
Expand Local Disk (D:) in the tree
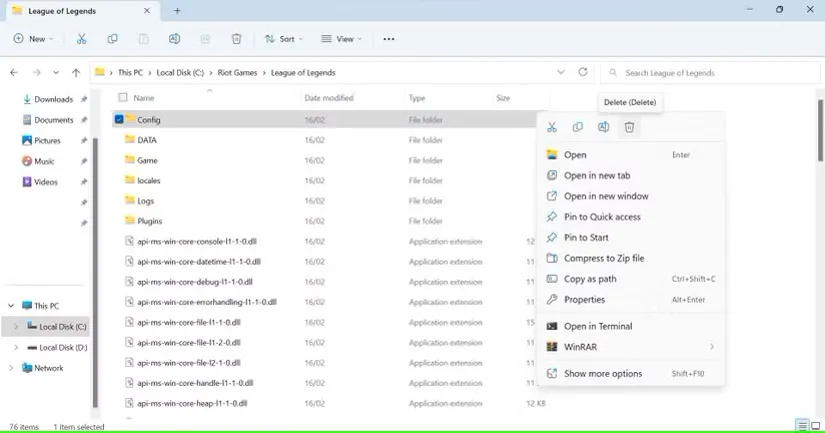[x=16, y=347]
